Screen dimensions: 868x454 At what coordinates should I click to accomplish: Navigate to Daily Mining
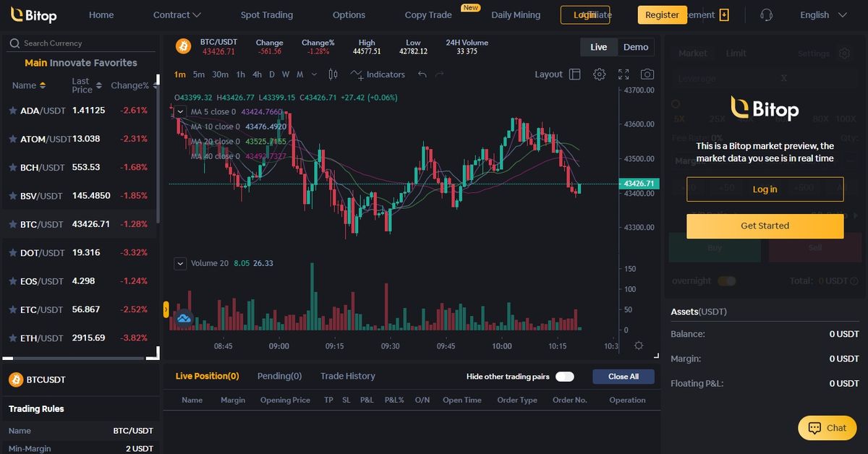(516, 14)
